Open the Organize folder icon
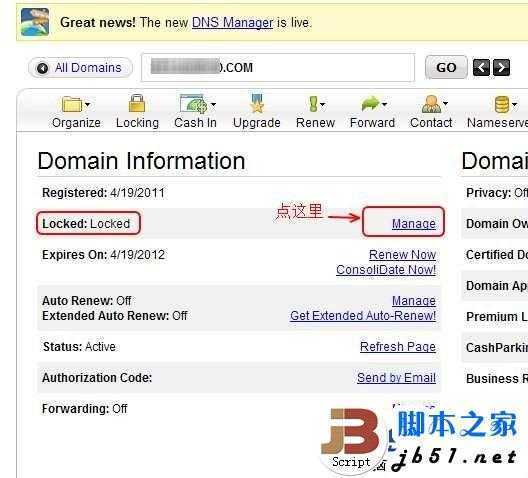Viewport: 528px width, 478px height. click(x=72, y=104)
